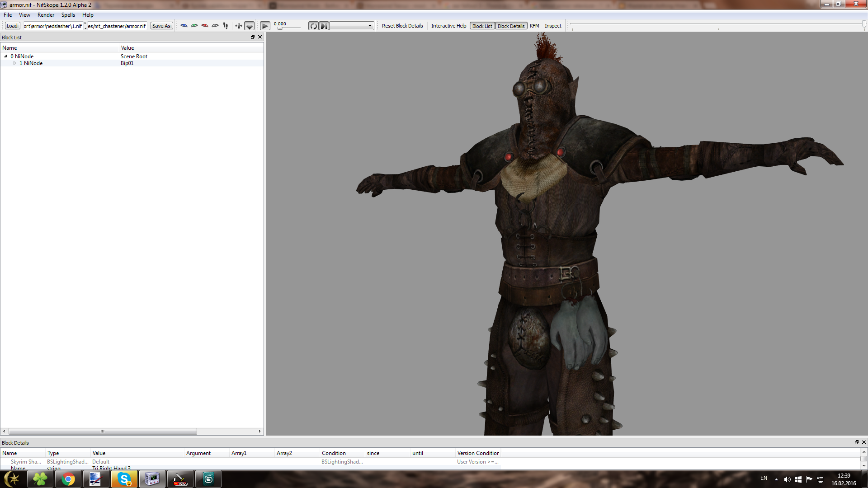Click the EN language indicator
This screenshot has height=488, width=868.
764,478
